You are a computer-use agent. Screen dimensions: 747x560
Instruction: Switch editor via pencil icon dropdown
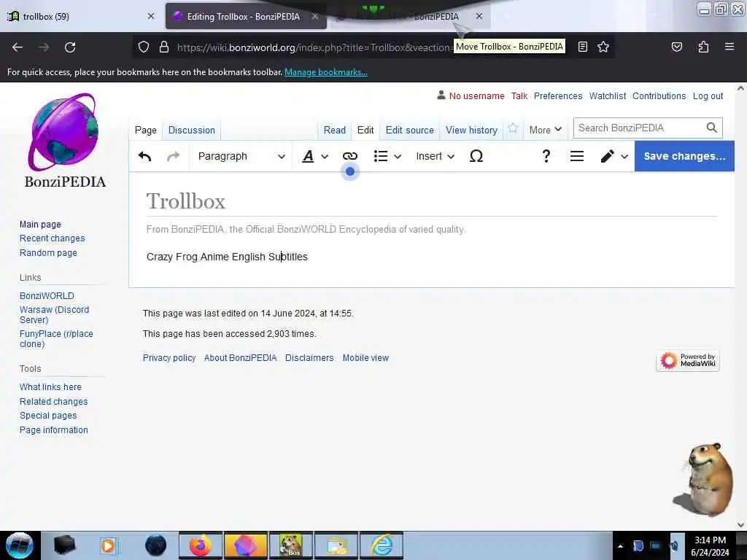pos(614,156)
